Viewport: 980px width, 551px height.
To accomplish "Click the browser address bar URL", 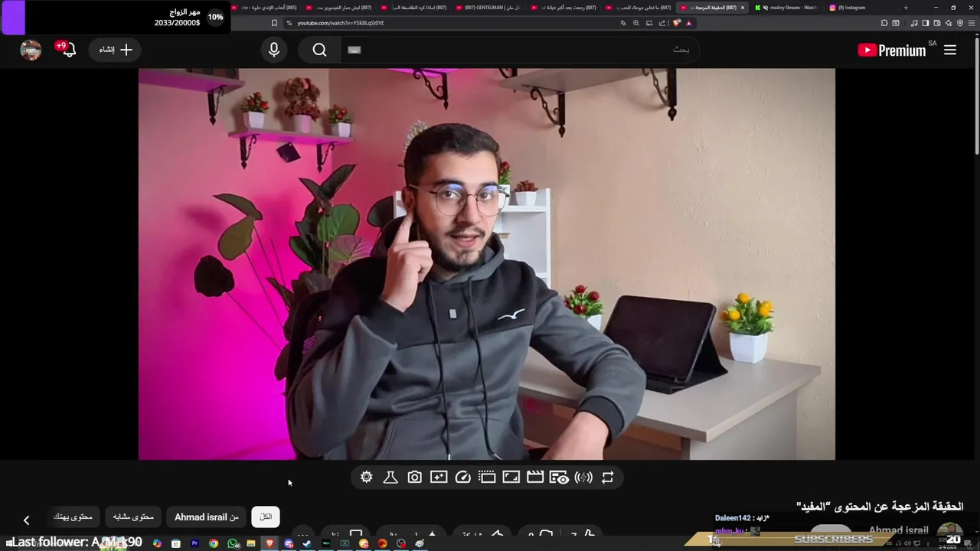I will [341, 23].
